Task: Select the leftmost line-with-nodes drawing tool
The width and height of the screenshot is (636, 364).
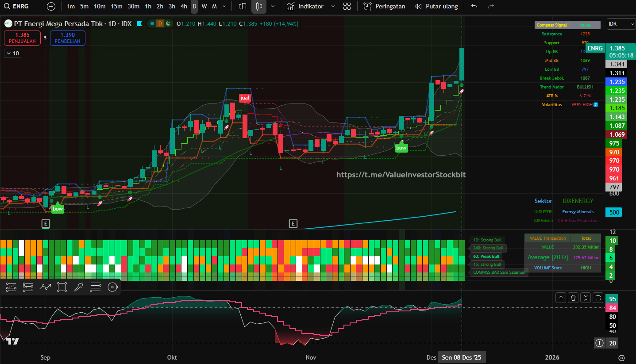Action: pos(12,287)
